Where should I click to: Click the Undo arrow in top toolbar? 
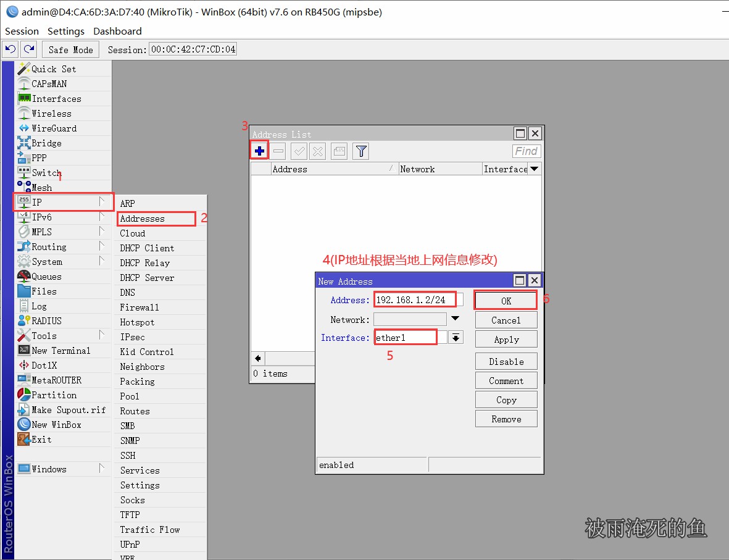[10, 49]
